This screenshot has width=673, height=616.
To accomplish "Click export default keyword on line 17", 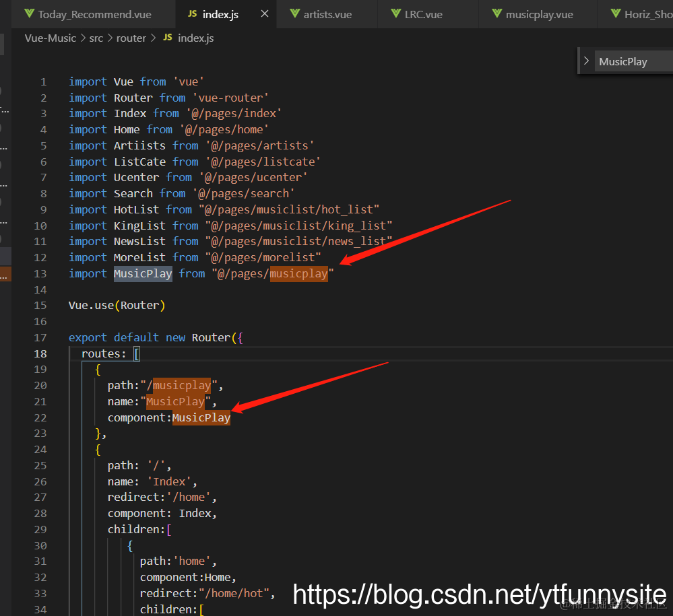I will point(114,337).
